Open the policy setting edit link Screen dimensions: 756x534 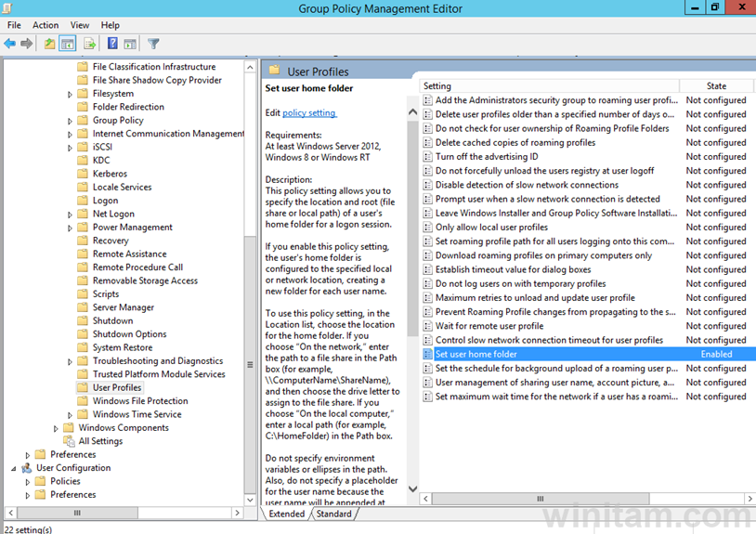pyautogui.click(x=309, y=112)
